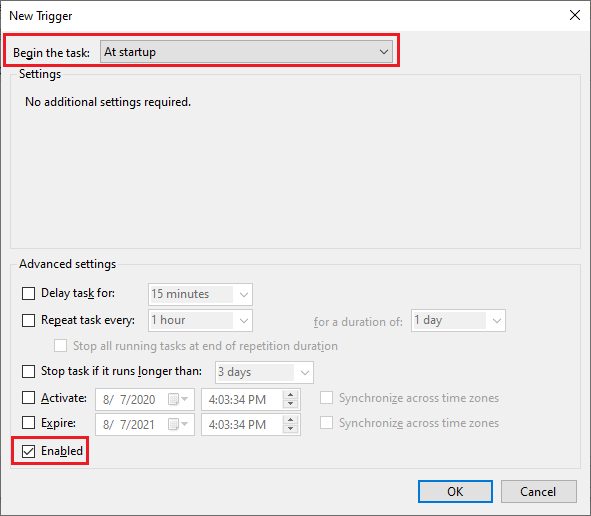Check Stop task if it runs longer than

(28, 371)
